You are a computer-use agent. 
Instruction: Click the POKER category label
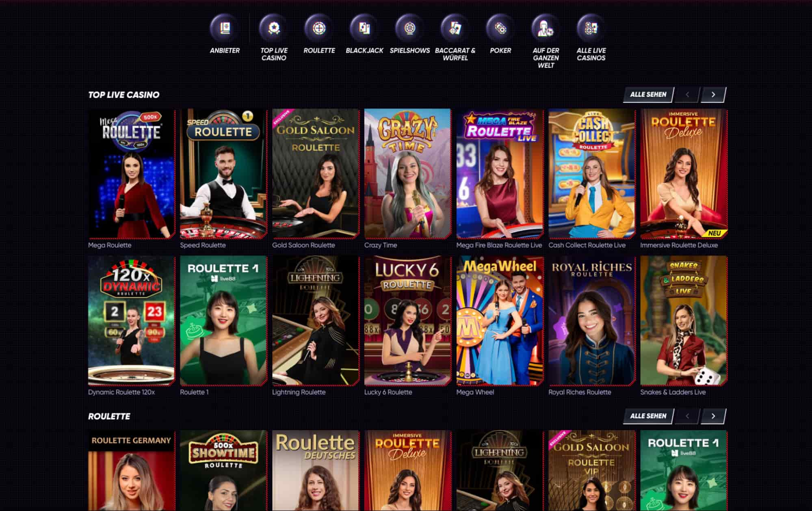click(500, 50)
